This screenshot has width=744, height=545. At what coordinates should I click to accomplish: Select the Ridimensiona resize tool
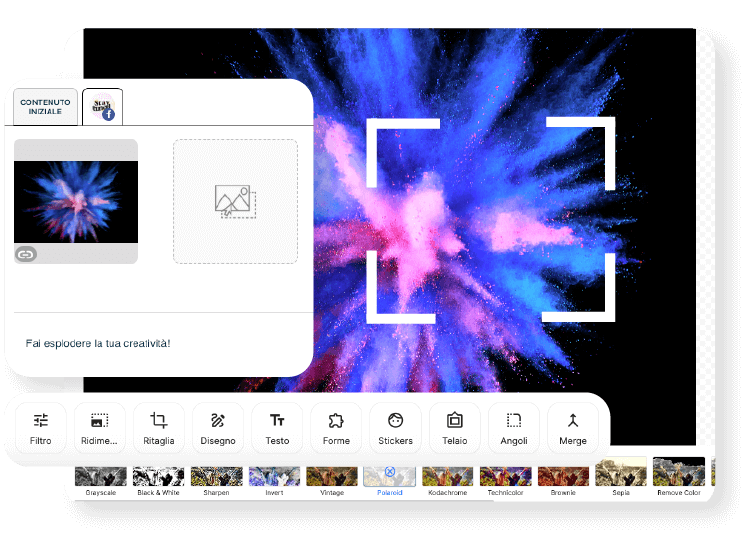tap(99, 429)
